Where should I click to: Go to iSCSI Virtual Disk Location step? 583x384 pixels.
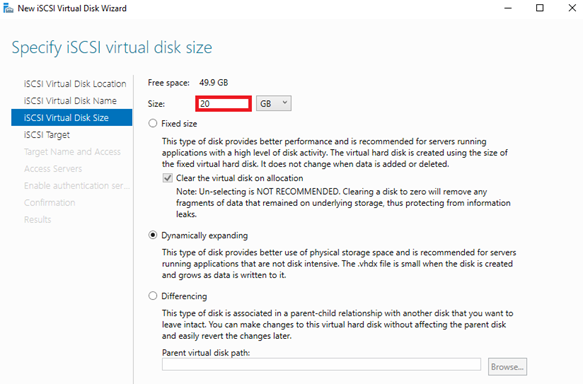[x=75, y=84]
